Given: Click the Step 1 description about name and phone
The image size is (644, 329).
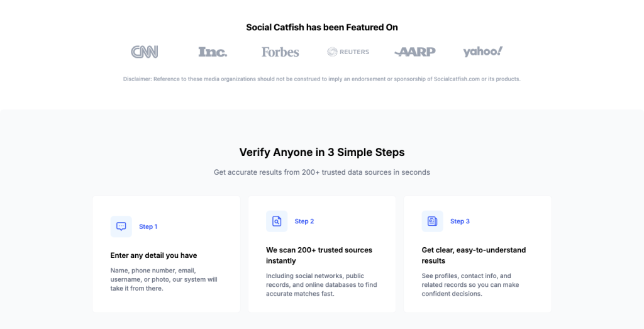Looking at the screenshot, I should click(x=164, y=279).
